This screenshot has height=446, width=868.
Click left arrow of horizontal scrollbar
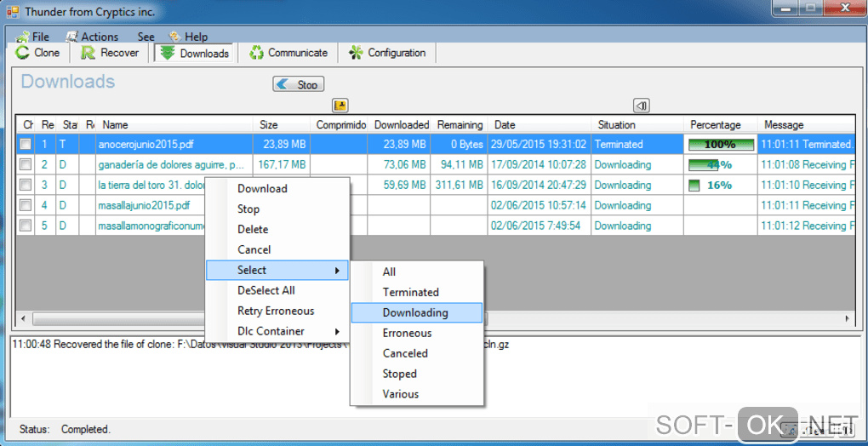click(23, 318)
